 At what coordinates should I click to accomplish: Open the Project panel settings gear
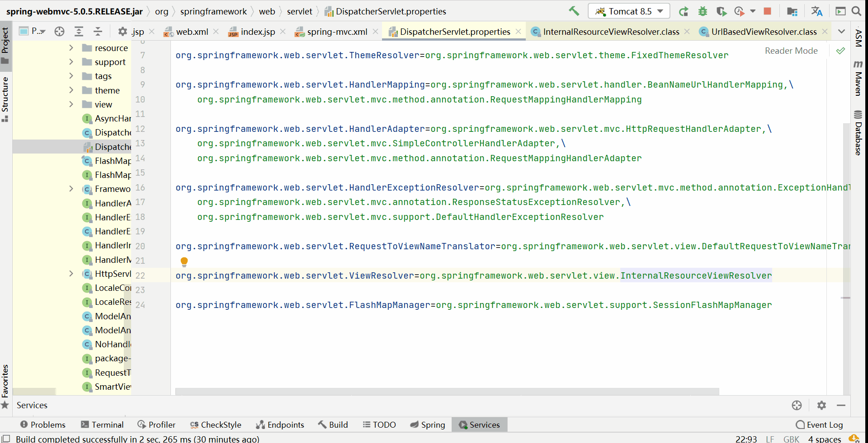(122, 32)
